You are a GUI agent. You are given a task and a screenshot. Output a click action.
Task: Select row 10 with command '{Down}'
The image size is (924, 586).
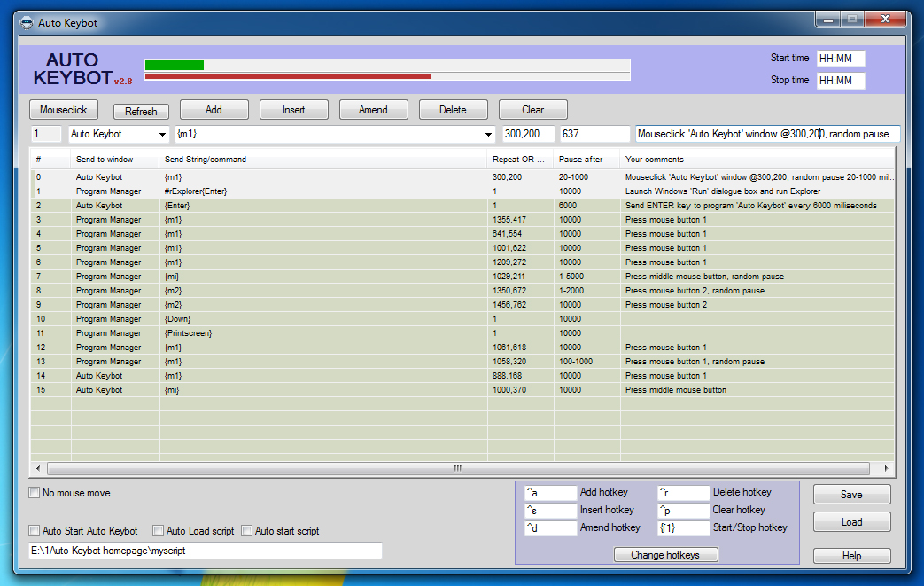462,319
